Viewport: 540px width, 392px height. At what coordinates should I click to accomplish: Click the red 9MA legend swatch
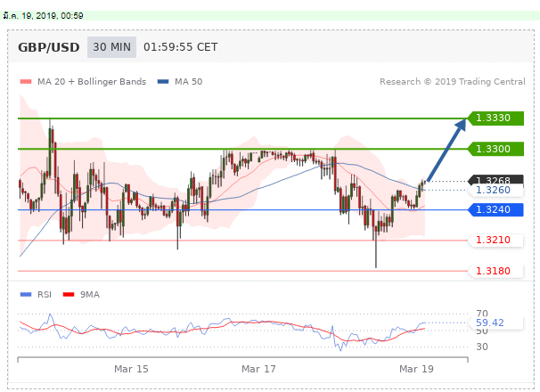tap(69, 295)
